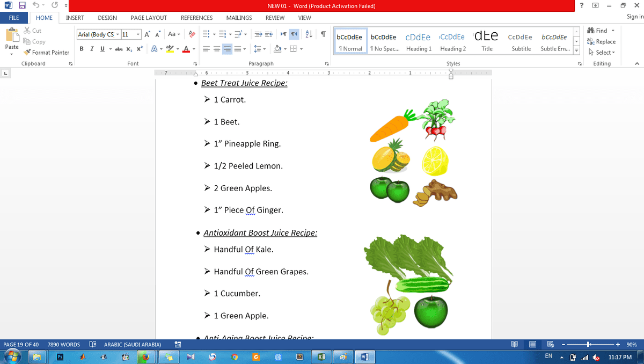This screenshot has height=364, width=644.
Task: Apply the No Spacing style
Action: pyautogui.click(x=384, y=42)
